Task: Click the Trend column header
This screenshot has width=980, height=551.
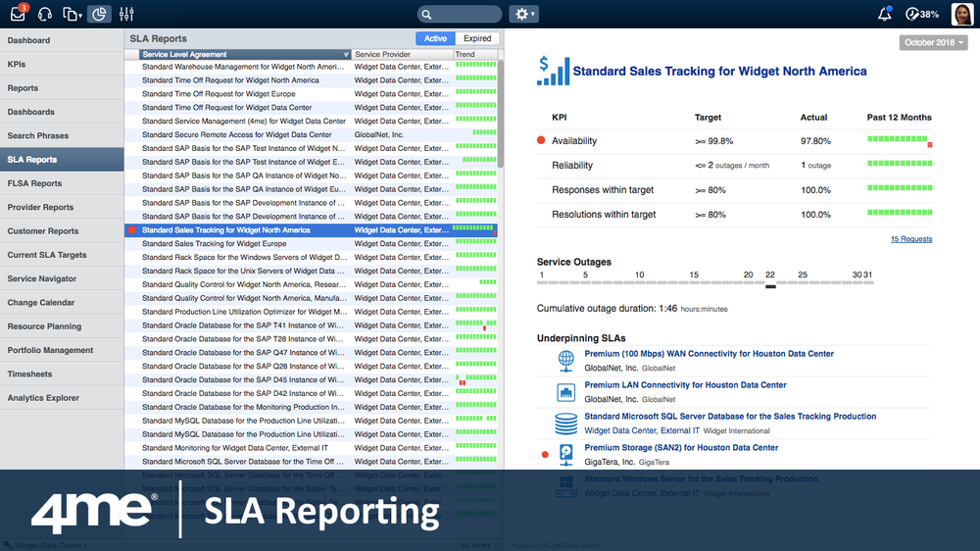Action: (x=475, y=54)
